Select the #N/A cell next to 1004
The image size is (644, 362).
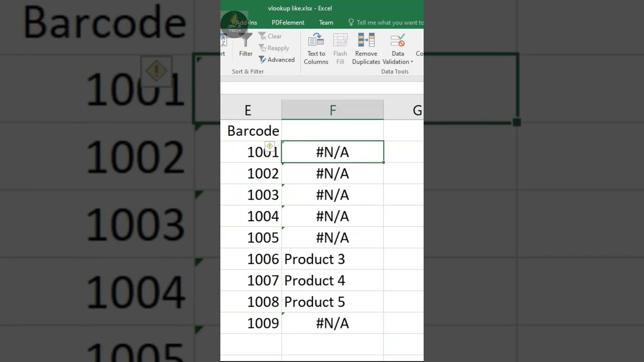coord(333,216)
